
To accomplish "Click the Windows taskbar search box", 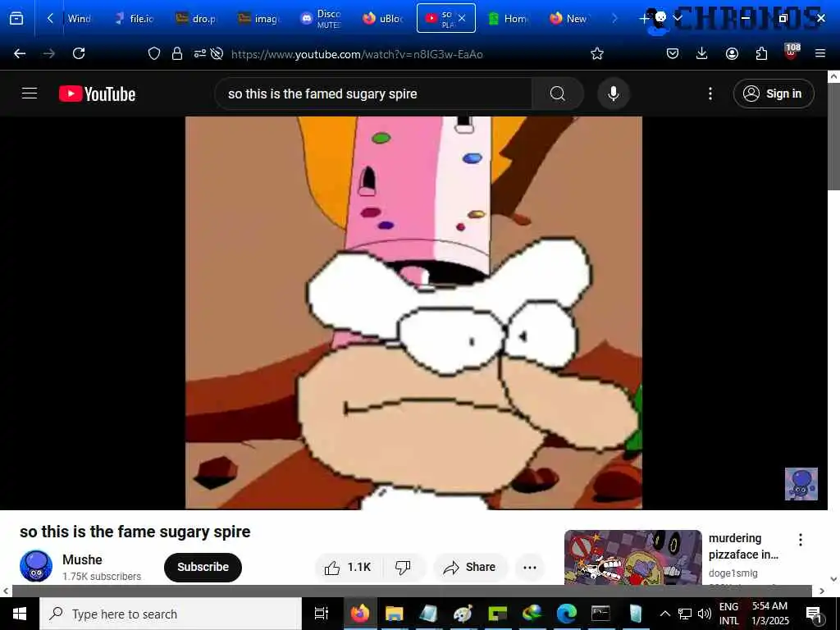I will pos(171,614).
